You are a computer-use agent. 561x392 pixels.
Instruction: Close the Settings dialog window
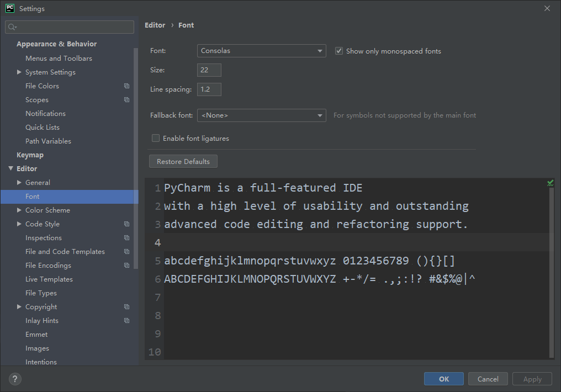(547, 8)
